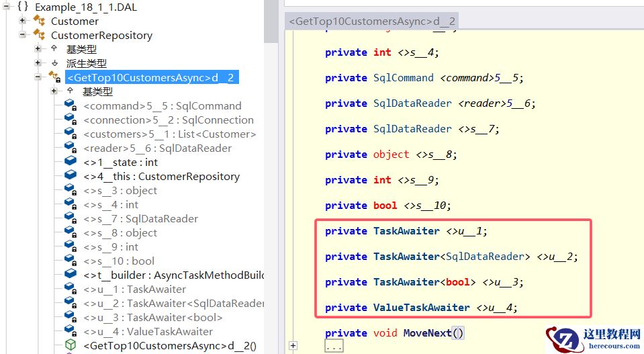The height and width of the screenshot is (354, 644).
Task: Select the Customer tree item
Action: pyautogui.click(x=75, y=21)
